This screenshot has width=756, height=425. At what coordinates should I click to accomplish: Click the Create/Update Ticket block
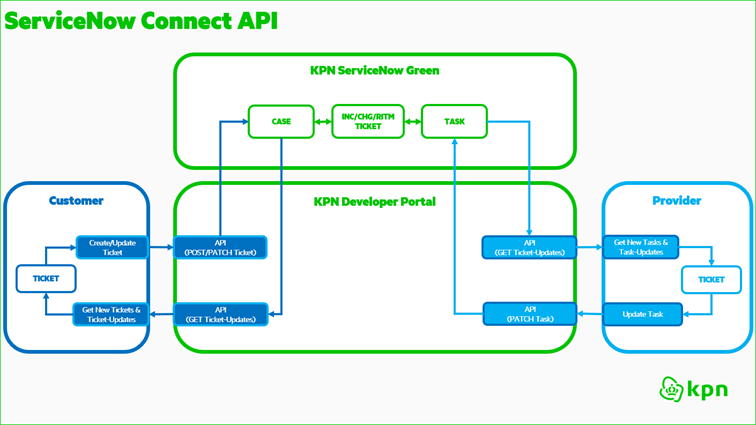coord(112,247)
